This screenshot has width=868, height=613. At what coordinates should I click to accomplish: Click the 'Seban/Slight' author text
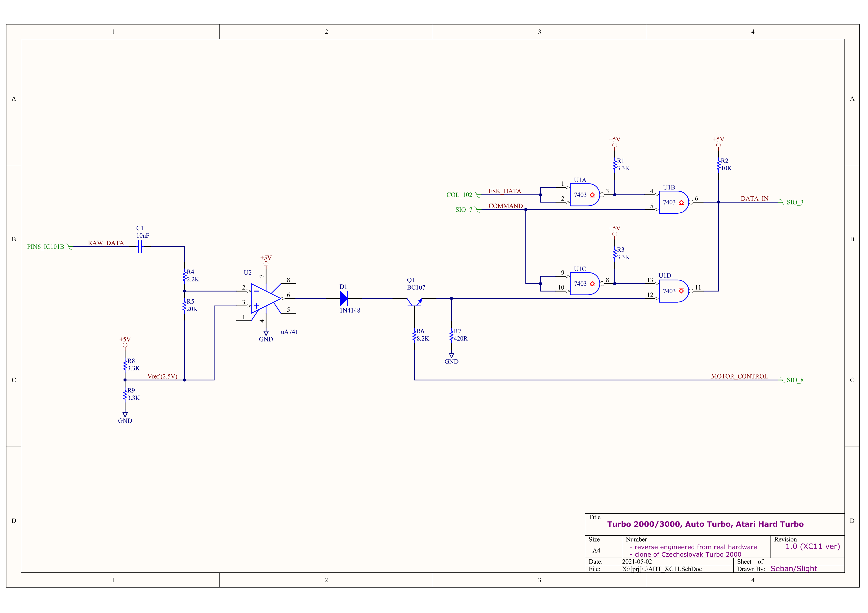point(794,568)
